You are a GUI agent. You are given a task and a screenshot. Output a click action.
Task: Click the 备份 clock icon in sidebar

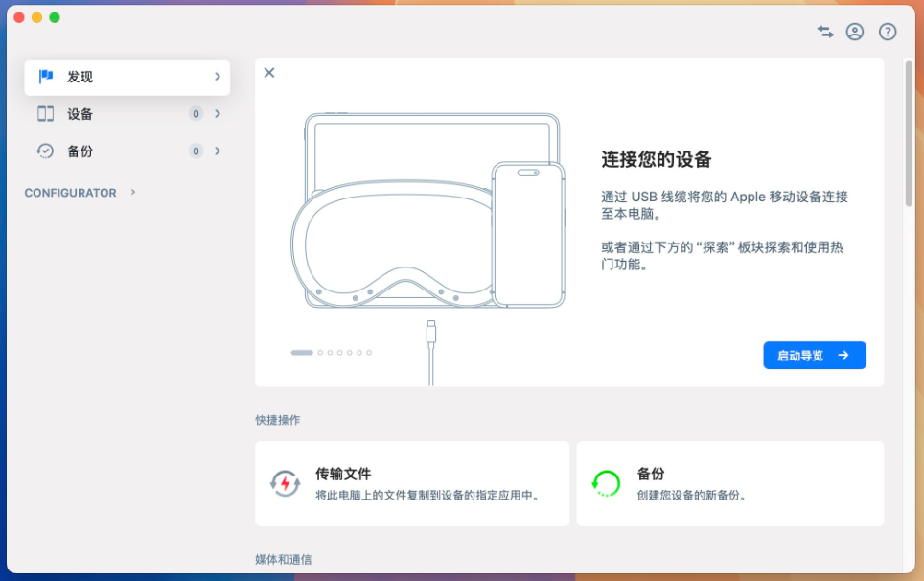point(45,151)
